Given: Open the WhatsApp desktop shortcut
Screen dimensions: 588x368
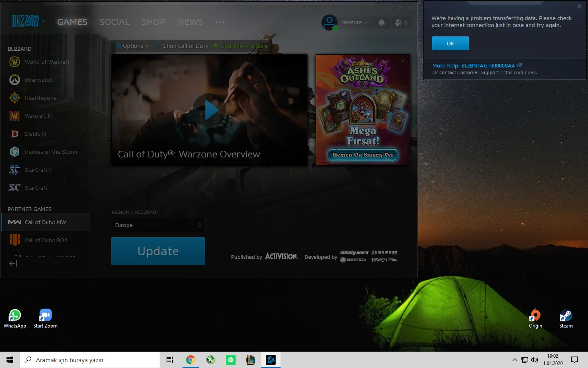Looking at the screenshot, I should point(15,319).
